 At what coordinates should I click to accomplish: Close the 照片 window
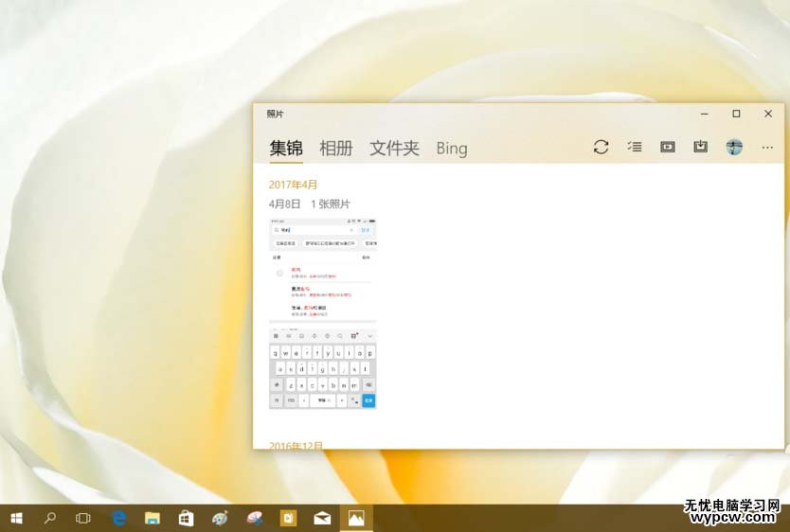pos(768,114)
